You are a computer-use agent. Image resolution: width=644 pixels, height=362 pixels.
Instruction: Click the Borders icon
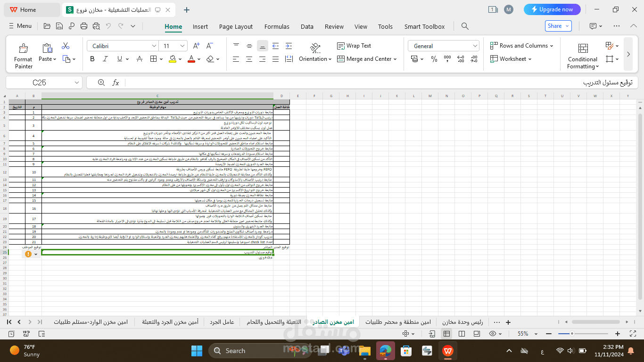(x=153, y=59)
